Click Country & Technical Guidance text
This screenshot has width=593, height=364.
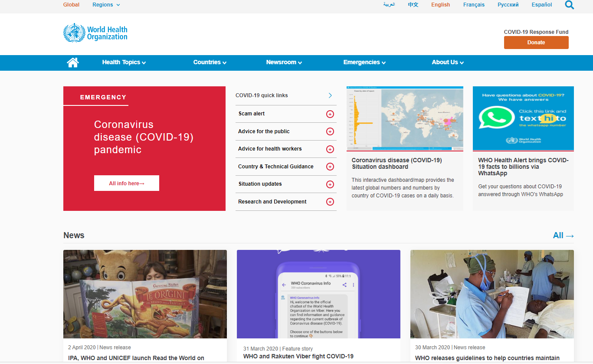click(x=276, y=167)
